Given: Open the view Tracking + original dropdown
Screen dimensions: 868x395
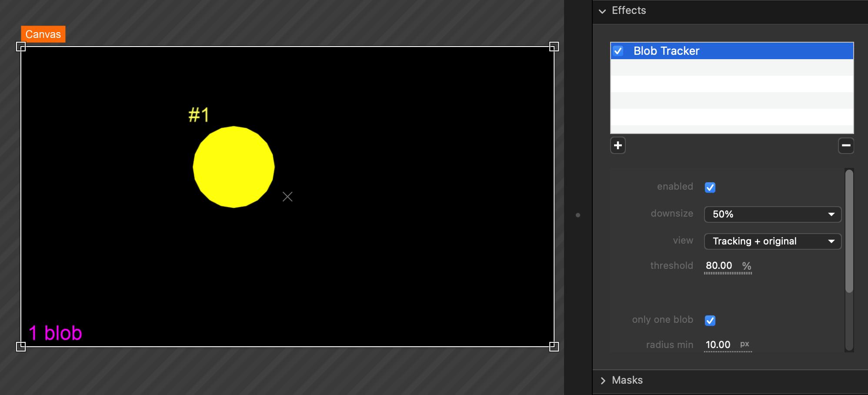Looking at the screenshot, I should click(x=772, y=241).
